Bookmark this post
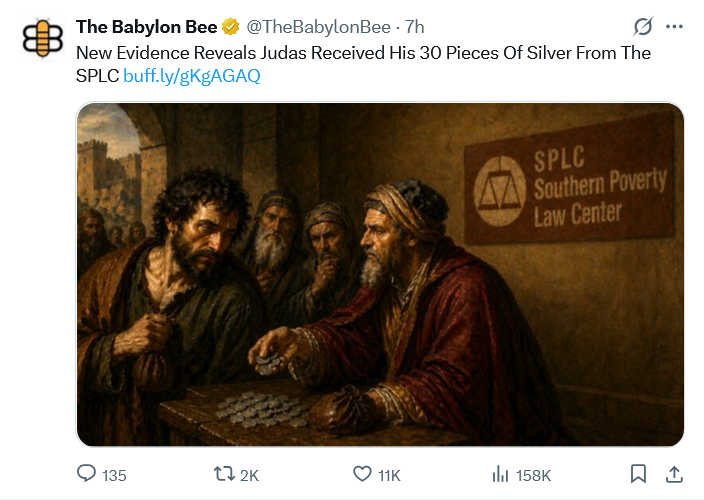The width and height of the screenshot is (704, 500). point(639,474)
